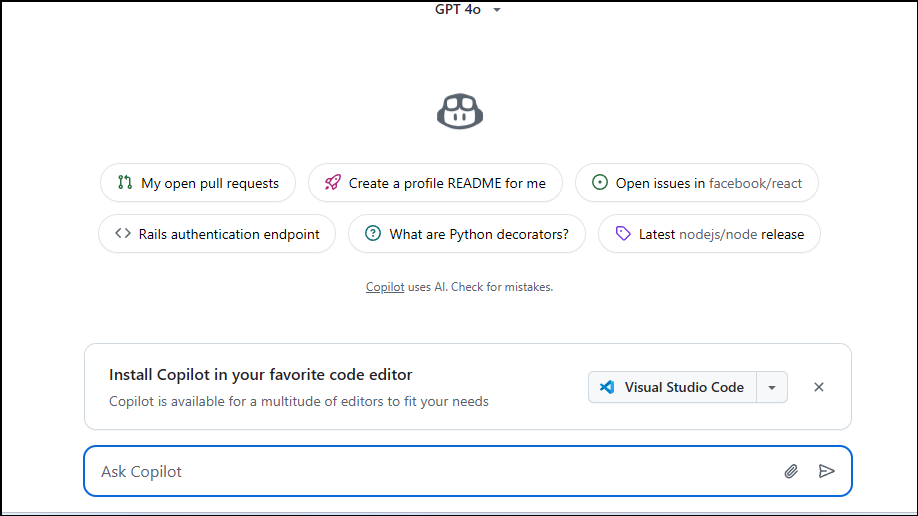Click the Copilot mascot logo
918x516 pixels.
coord(460,111)
